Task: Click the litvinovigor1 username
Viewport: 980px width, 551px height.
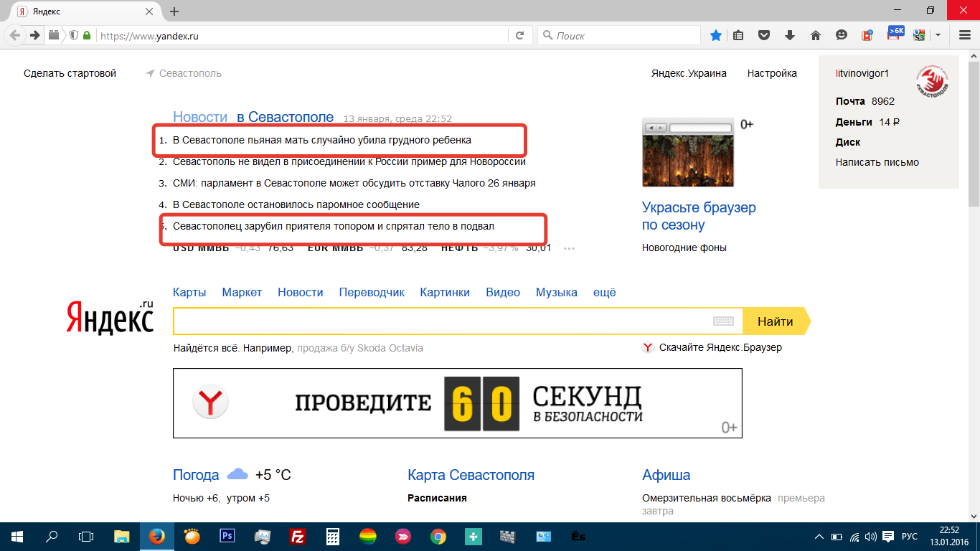Action: click(x=862, y=73)
